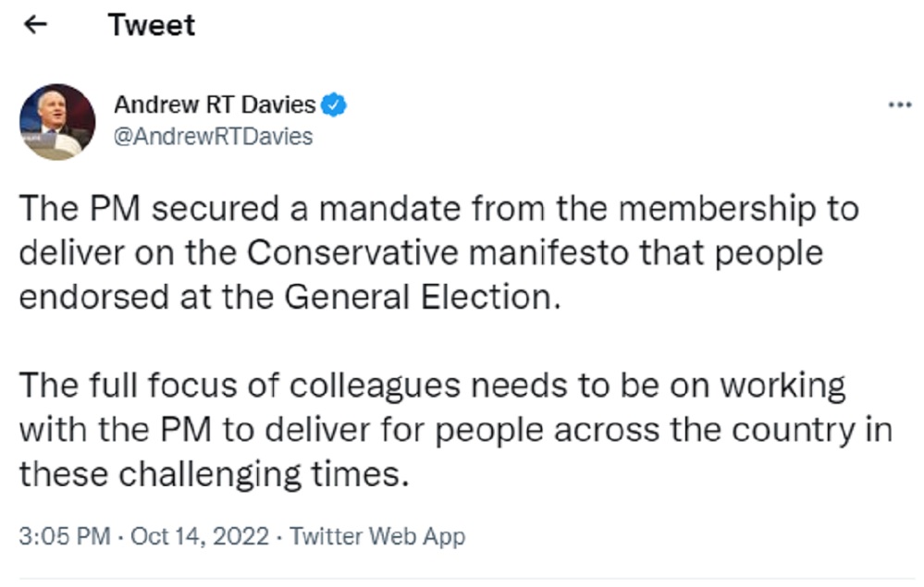Click the Andrew RT Davies display name
The image size is (924, 587).
coord(215,105)
